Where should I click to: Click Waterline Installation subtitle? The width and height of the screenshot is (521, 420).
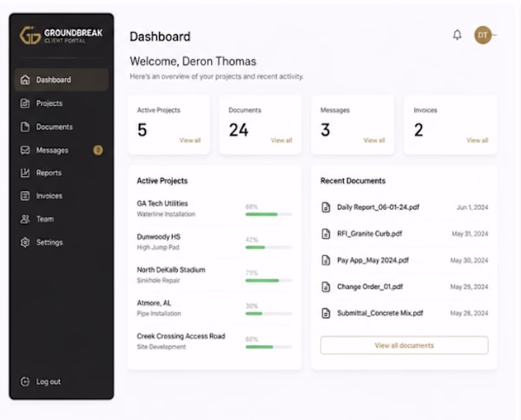pos(166,214)
